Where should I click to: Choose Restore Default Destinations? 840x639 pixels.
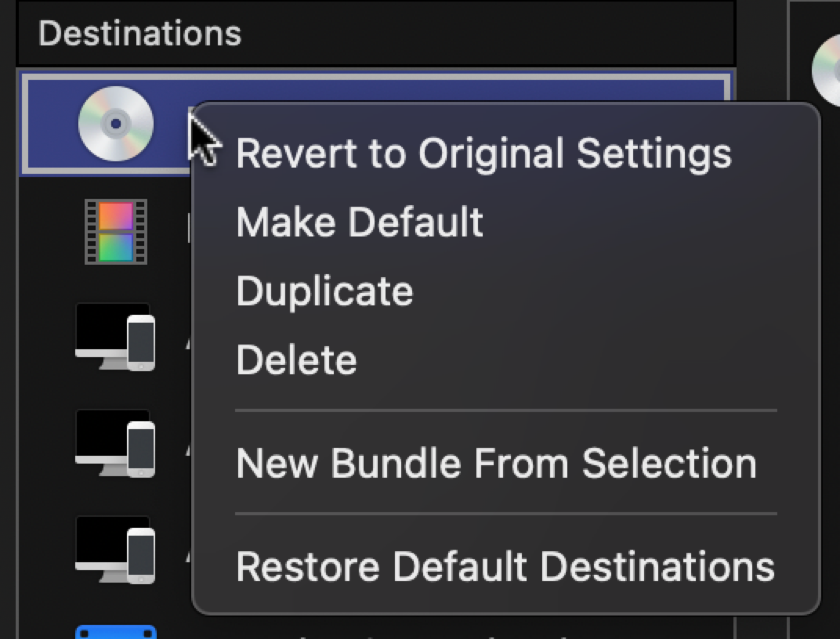point(505,567)
